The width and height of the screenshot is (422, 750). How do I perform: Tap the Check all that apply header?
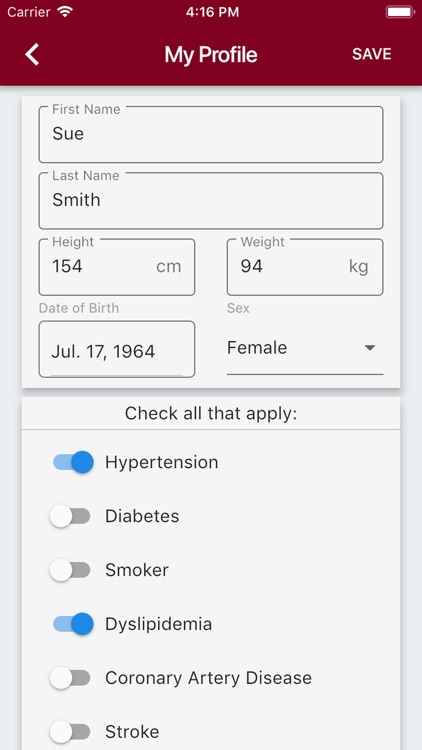tap(211, 414)
